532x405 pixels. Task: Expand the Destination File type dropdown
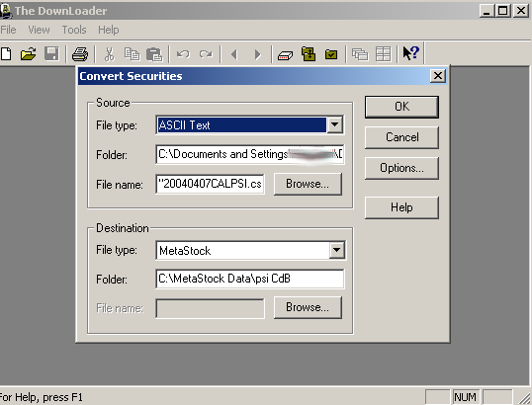tap(336, 250)
